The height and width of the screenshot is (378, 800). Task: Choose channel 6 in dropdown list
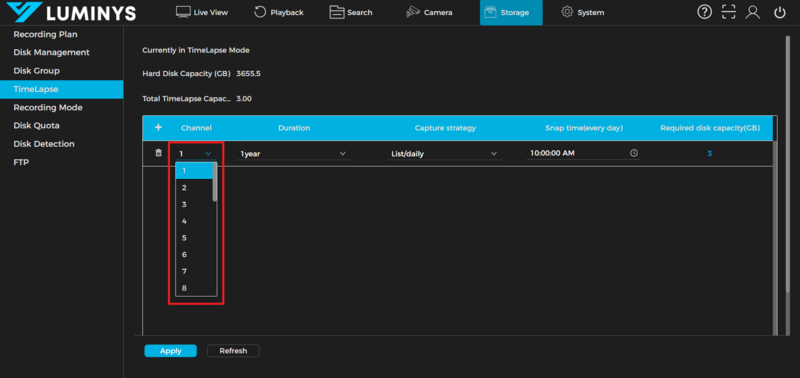(x=194, y=255)
